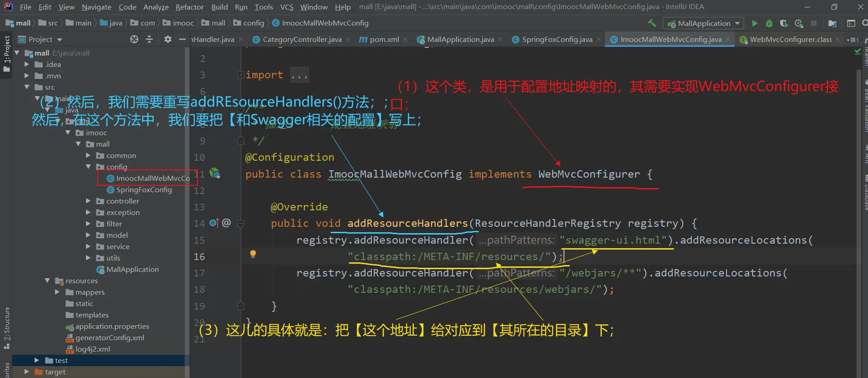Screen dimensions: 868x378
Task: Collapse all nodes in the Project panel
Action: point(149,39)
